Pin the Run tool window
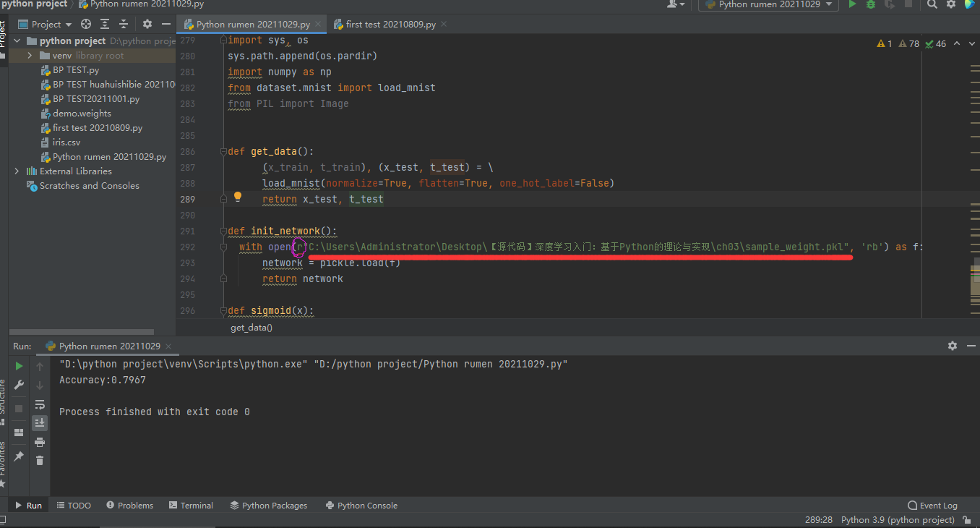The width and height of the screenshot is (980, 528). (18, 456)
